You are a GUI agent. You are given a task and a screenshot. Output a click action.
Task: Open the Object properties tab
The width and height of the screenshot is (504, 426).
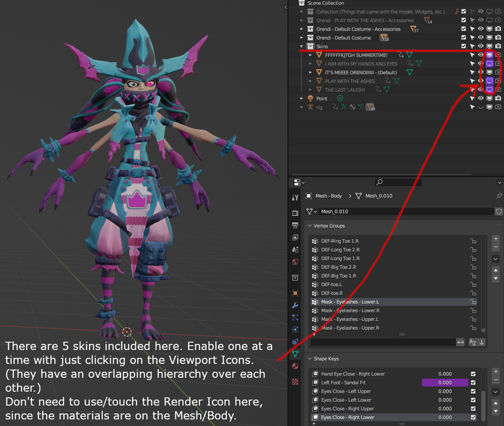pyautogui.click(x=295, y=293)
